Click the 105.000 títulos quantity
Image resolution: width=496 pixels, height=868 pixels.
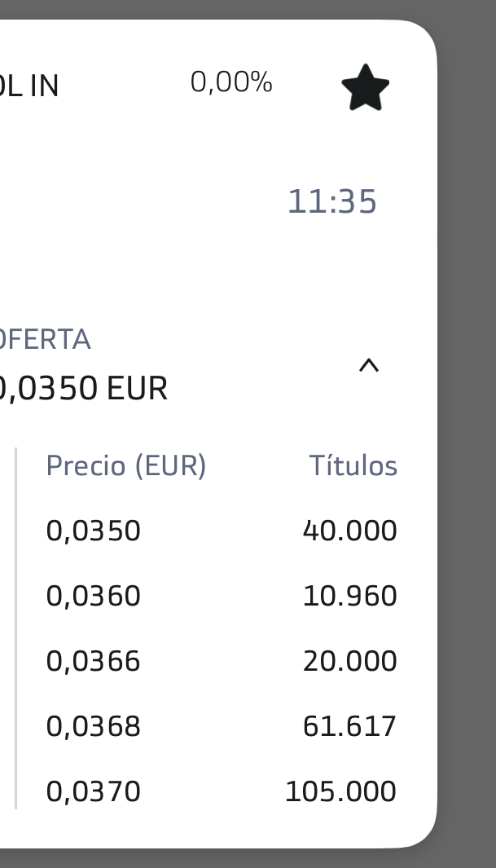point(340,791)
